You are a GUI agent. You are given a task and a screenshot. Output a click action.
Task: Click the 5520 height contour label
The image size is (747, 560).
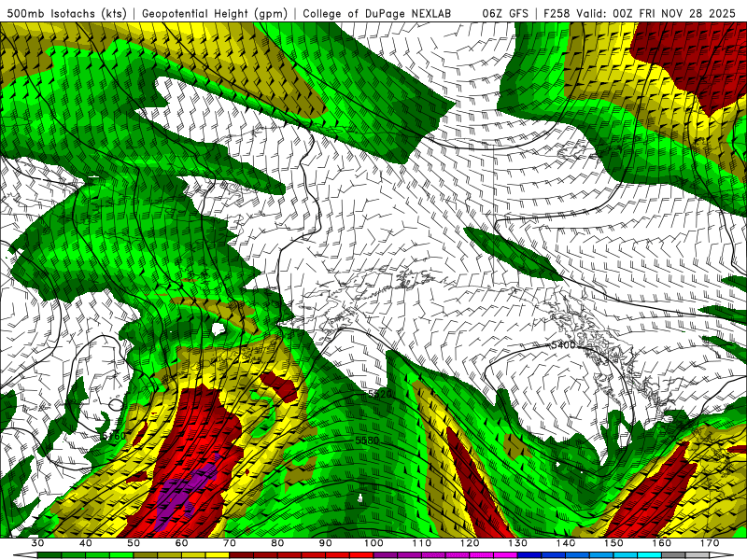pos(380,394)
